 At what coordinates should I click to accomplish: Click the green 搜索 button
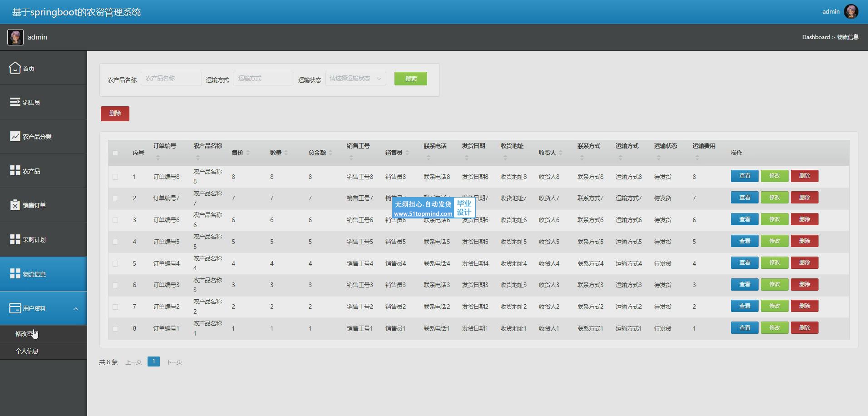pos(411,79)
